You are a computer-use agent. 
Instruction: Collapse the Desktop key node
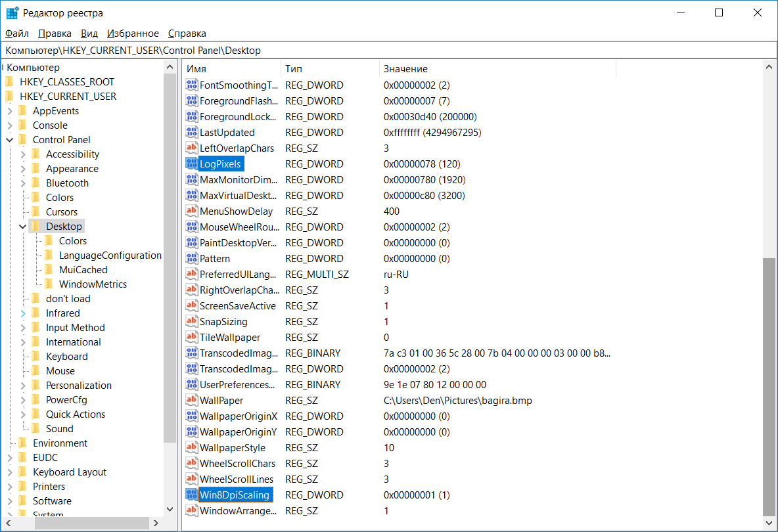coord(23,227)
